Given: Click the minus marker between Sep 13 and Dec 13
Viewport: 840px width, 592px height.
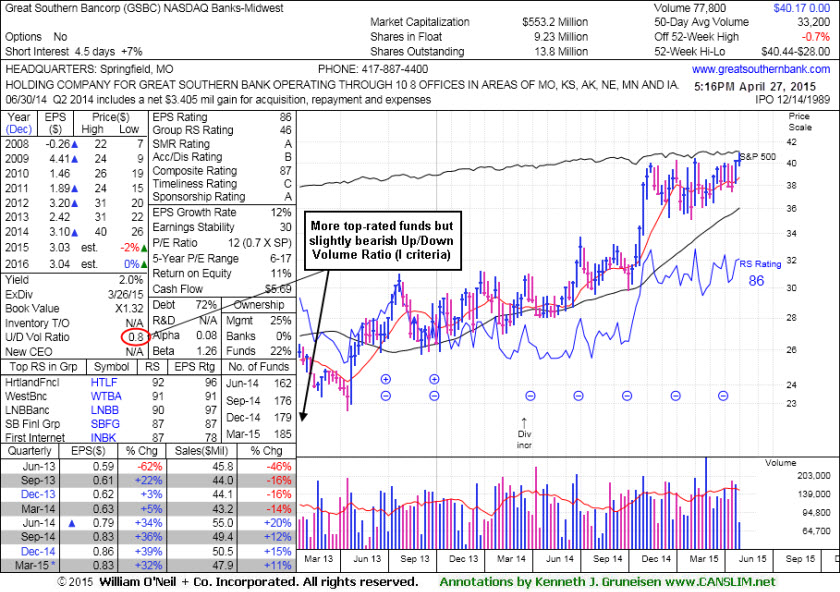Looking at the screenshot, I should click(434, 396).
